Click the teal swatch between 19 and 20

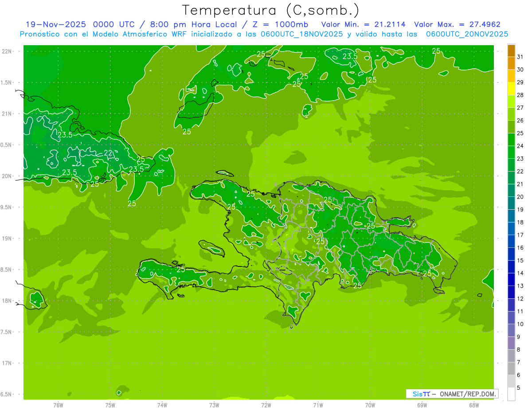511,203
